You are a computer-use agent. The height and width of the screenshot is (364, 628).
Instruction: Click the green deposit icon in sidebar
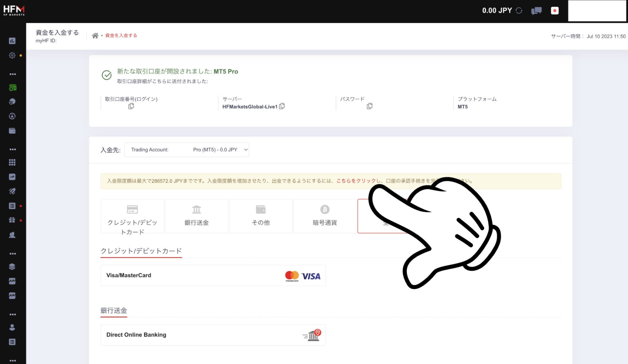click(x=12, y=88)
